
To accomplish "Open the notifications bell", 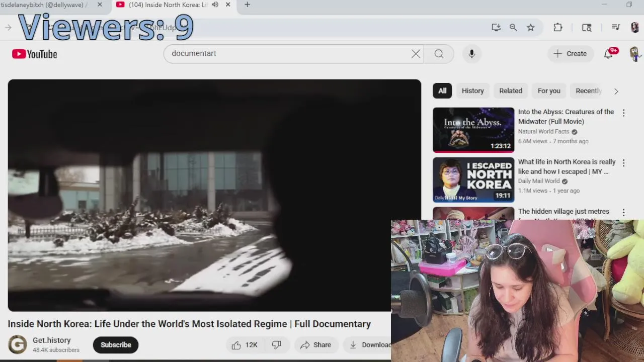I will [x=608, y=54].
